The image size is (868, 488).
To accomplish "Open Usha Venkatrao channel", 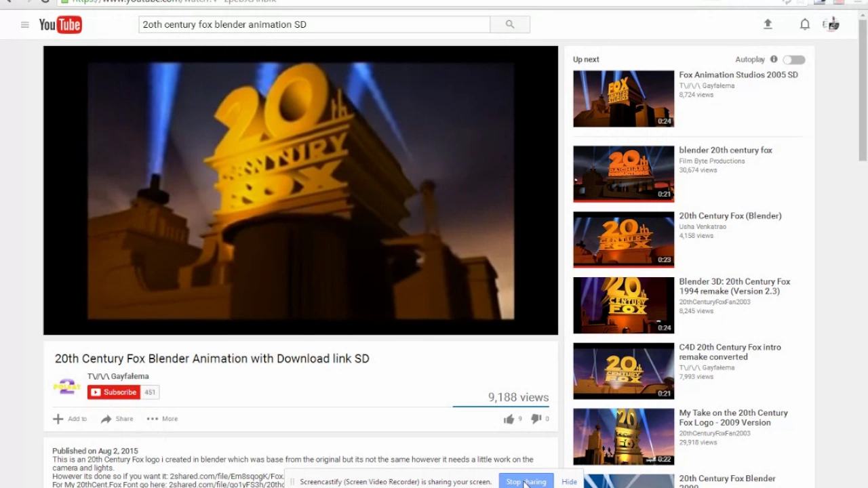I will [703, 226].
